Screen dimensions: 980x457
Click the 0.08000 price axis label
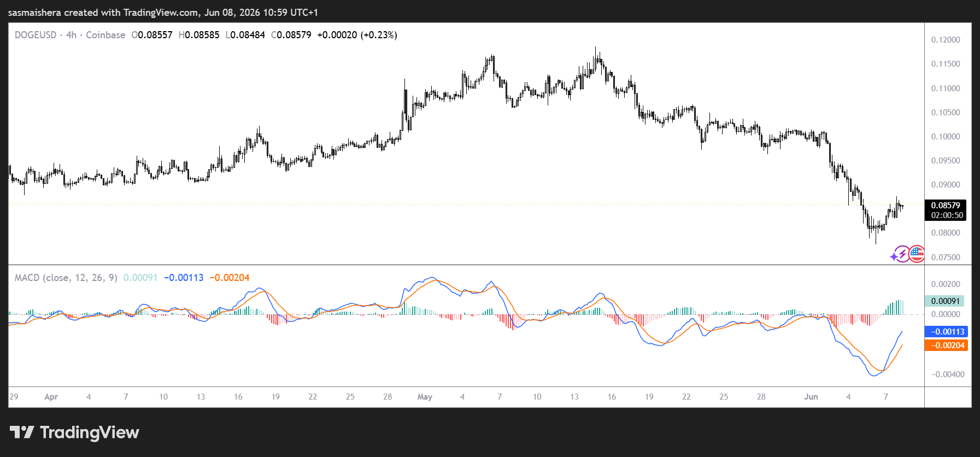point(946,233)
